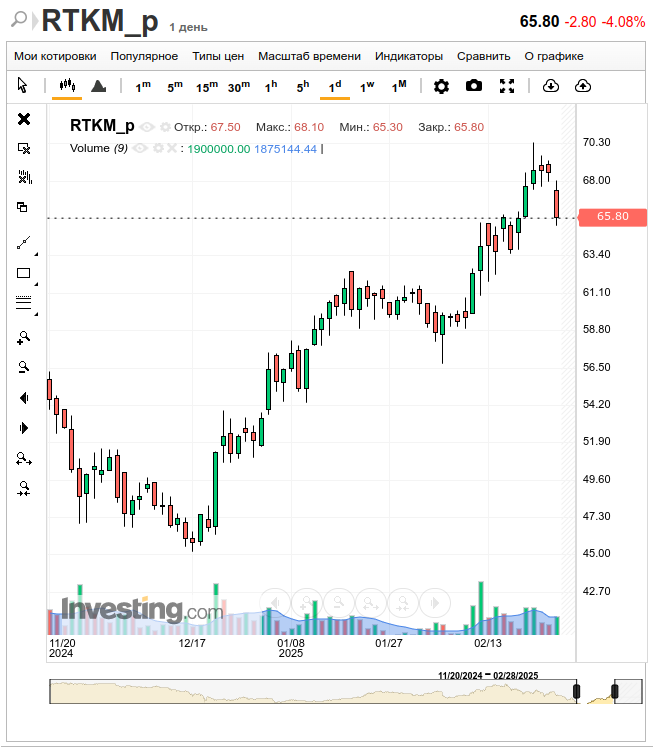Click the 70.30 price axis label

596,142
